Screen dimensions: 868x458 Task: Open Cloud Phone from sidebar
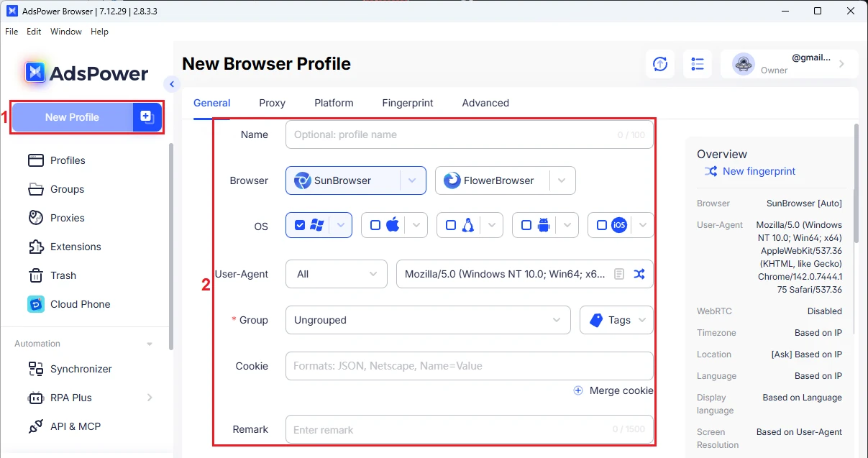pyautogui.click(x=80, y=304)
